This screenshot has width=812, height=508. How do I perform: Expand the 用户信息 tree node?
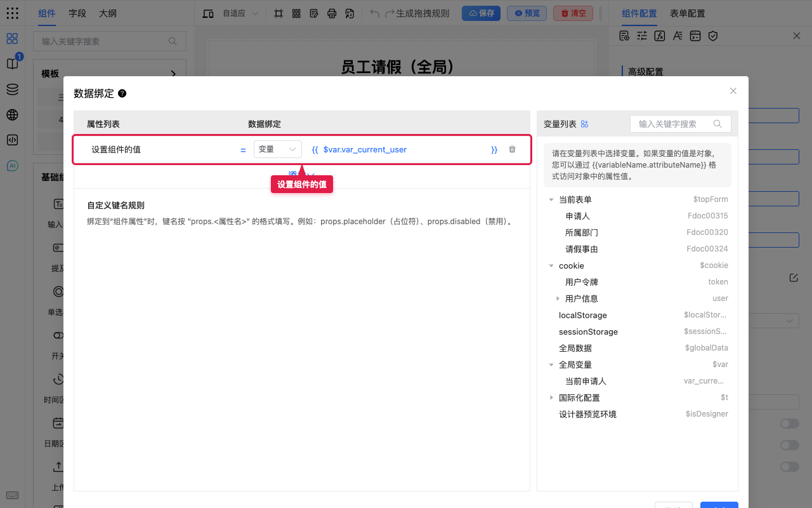pyautogui.click(x=558, y=298)
